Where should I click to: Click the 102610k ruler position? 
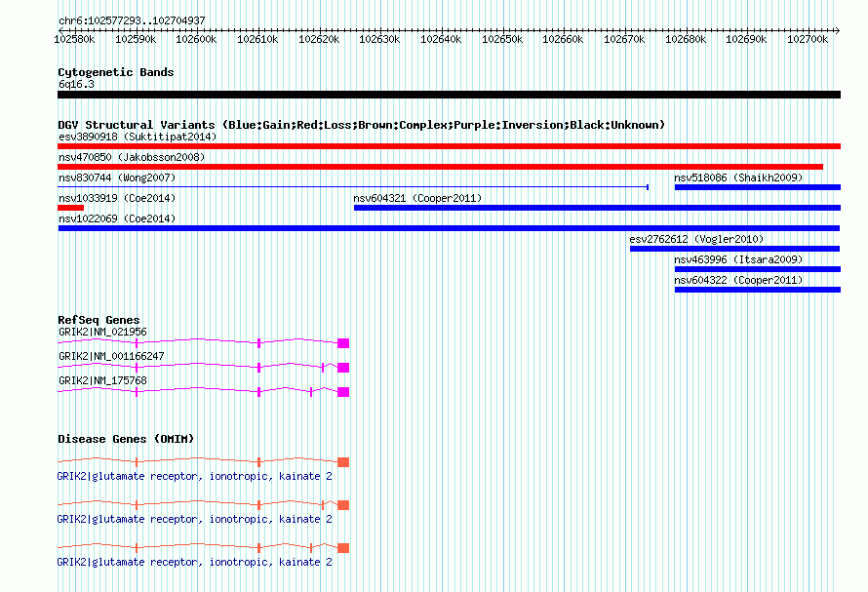coord(257,39)
